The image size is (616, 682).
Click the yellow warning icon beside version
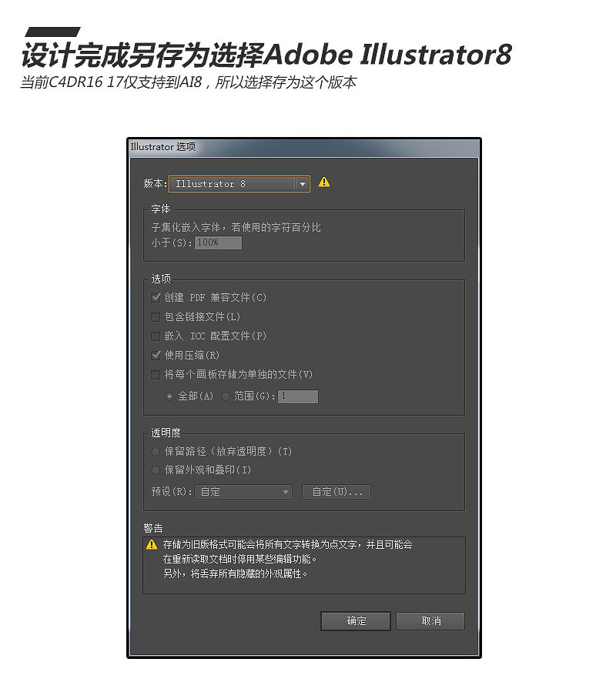(x=324, y=182)
